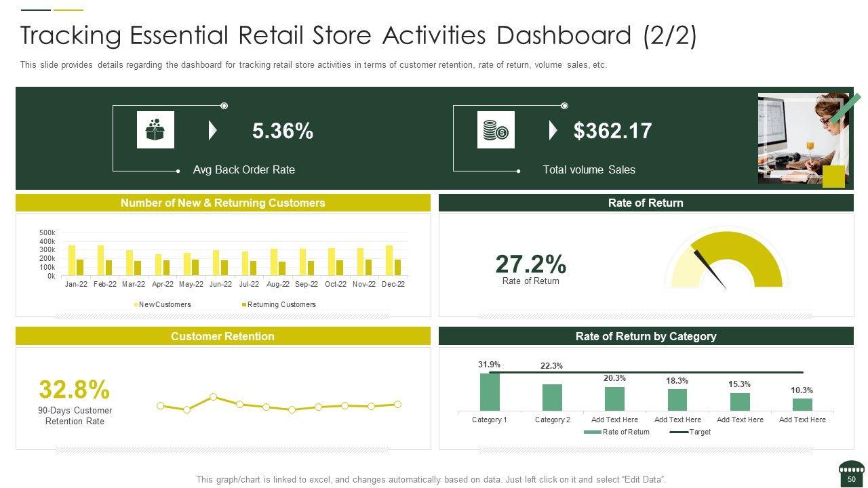Click the 27.2% Rate of Return value
Image resolution: width=868 pixels, height=488 pixels.
(x=530, y=264)
